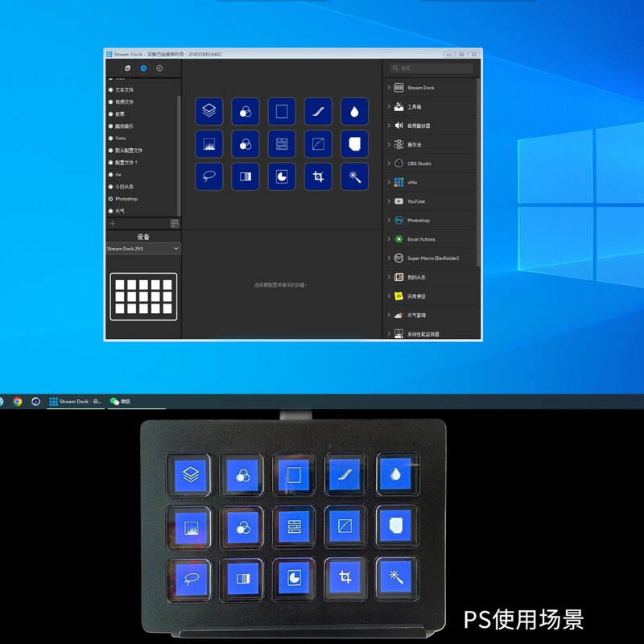The width and height of the screenshot is (644, 644).
Task: Expand the 我的头条 plugin category
Action: pyautogui.click(x=389, y=277)
